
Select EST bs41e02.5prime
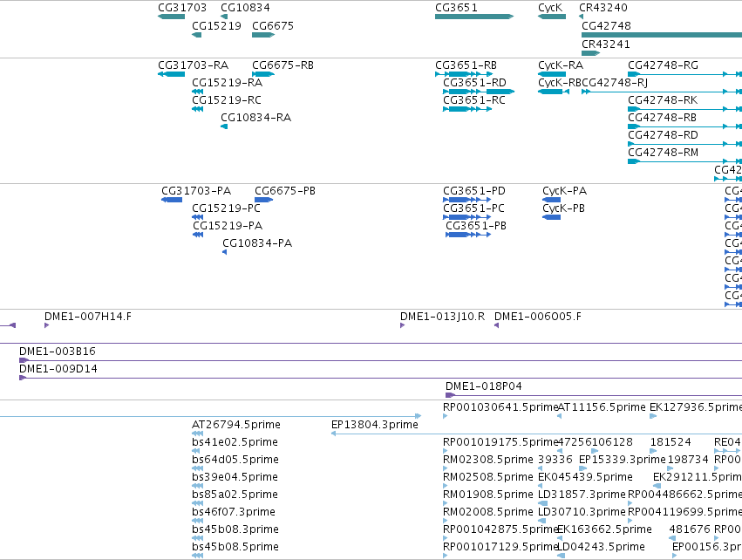tap(196, 451)
